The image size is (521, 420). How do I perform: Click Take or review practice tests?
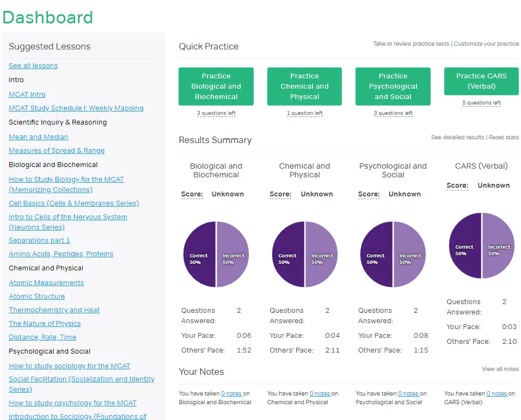tap(411, 44)
